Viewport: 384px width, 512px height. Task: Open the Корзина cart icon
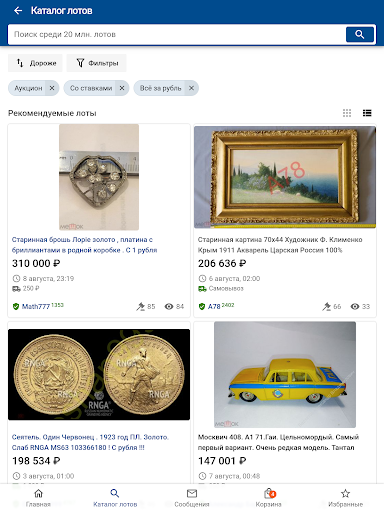pos(269,493)
